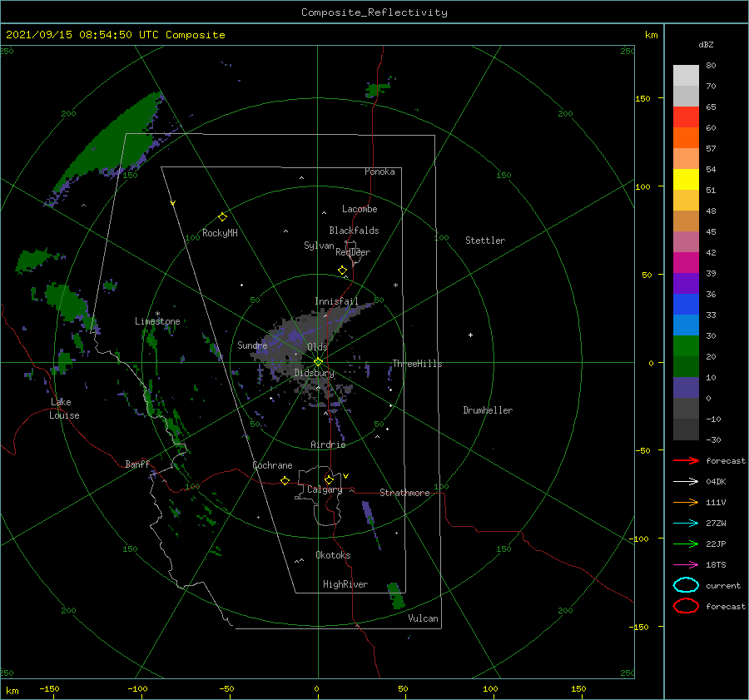Click the white 04DK arrow legend icon

pos(686,481)
